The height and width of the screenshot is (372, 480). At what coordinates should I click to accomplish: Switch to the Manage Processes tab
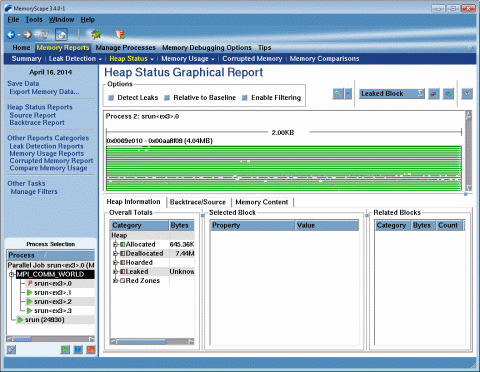tap(126, 48)
